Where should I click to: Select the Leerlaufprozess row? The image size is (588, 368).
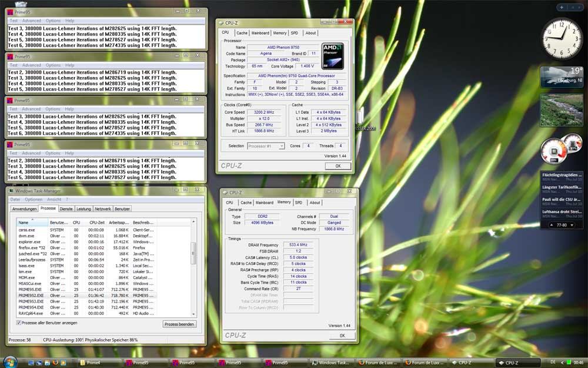coord(86,260)
